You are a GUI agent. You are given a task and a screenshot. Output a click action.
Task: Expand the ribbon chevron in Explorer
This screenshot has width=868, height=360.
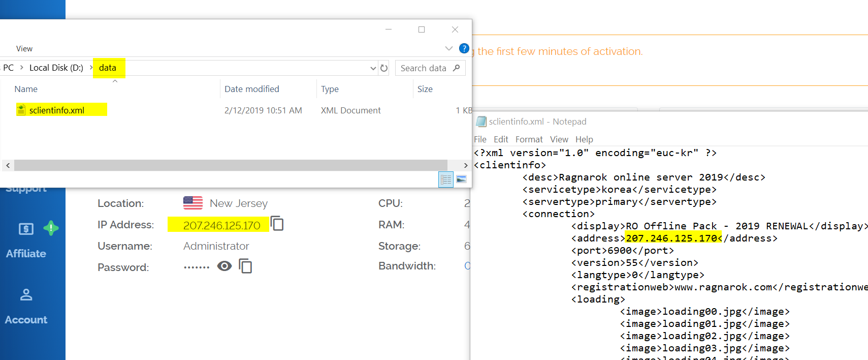(x=448, y=48)
